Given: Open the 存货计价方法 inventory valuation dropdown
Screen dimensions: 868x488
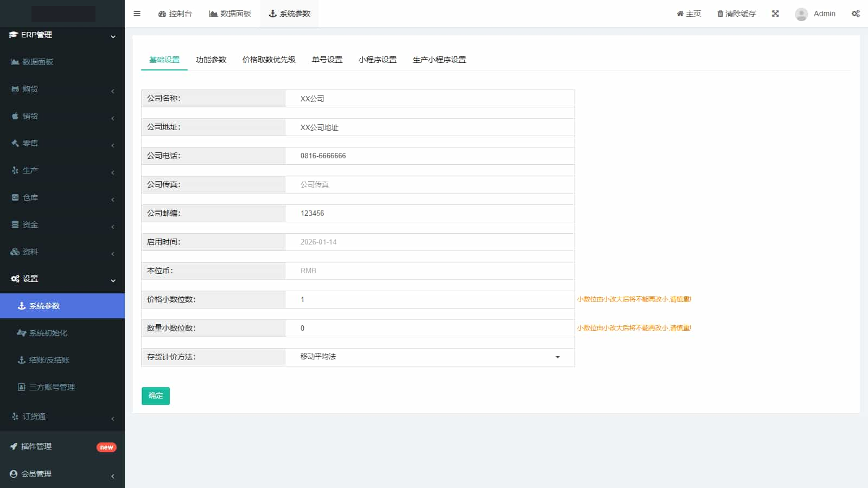Looking at the screenshot, I should (557, 357).
